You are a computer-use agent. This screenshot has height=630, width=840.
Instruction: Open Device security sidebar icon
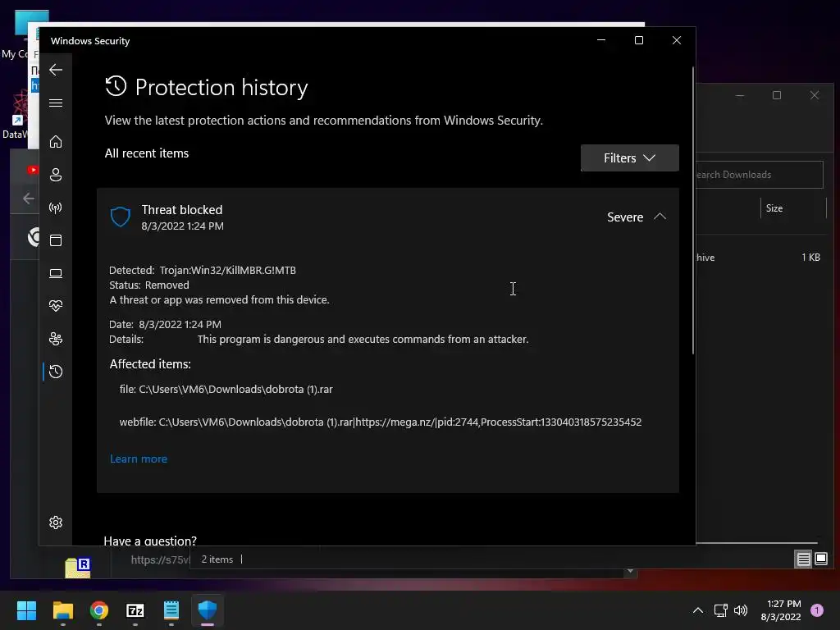[56, 273]
